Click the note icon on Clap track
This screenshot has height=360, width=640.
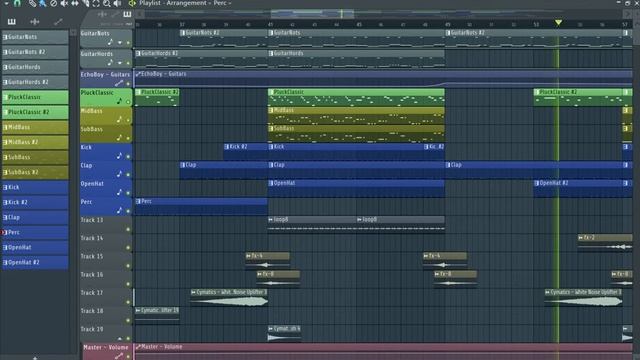tap(119, 174)
